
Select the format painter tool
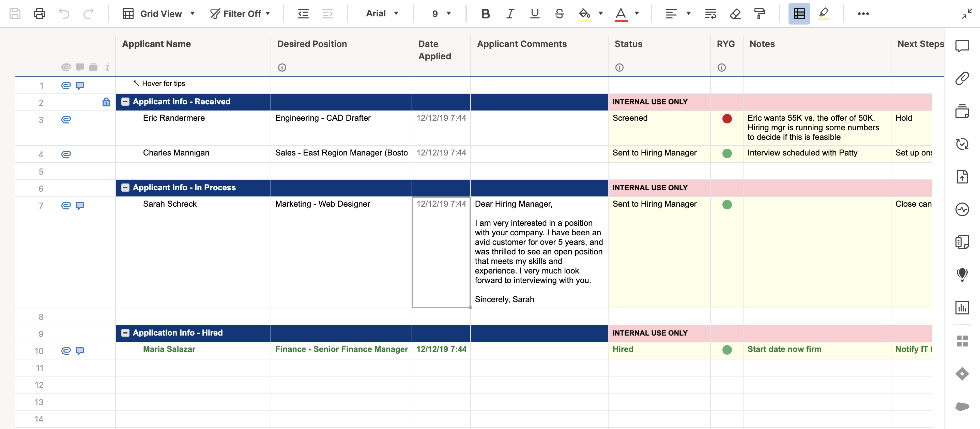[x=760, y=14]
